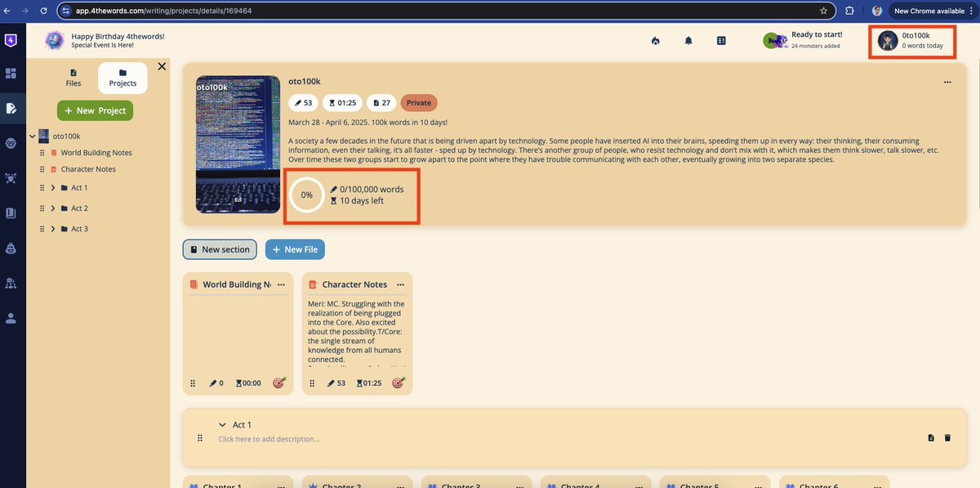Click the 27 files count badge
The height and width of the screenshot is (488, 980).
[381, 103]
